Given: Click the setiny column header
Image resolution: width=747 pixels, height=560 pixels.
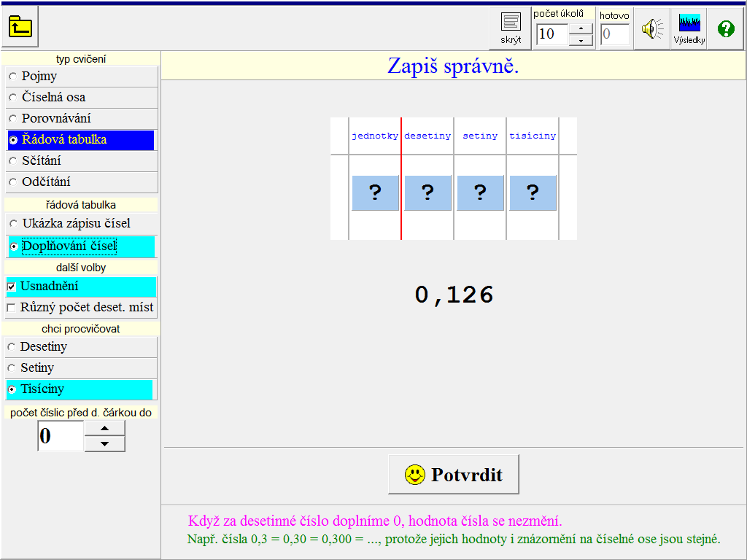Looking at the screenshot, I should coord(480,136).
